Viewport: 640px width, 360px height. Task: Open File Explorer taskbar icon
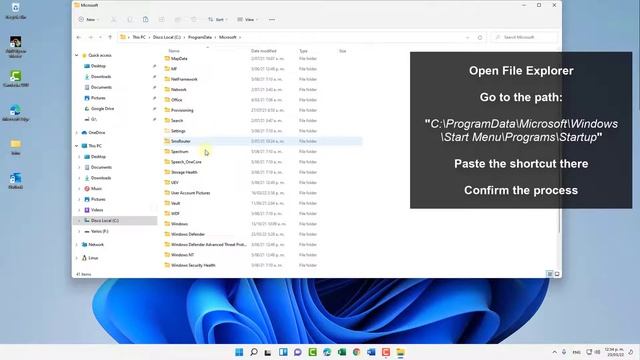tap(400, 352)
